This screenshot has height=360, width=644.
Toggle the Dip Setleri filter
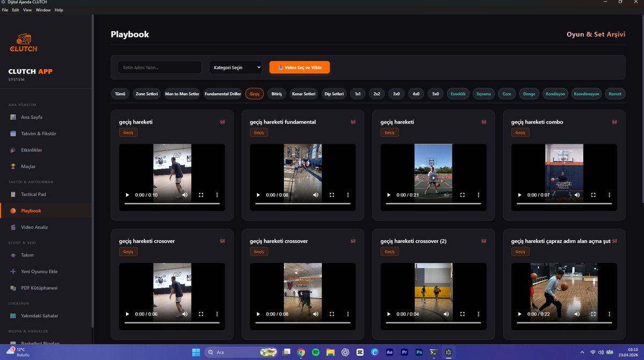tap(334, 94)
